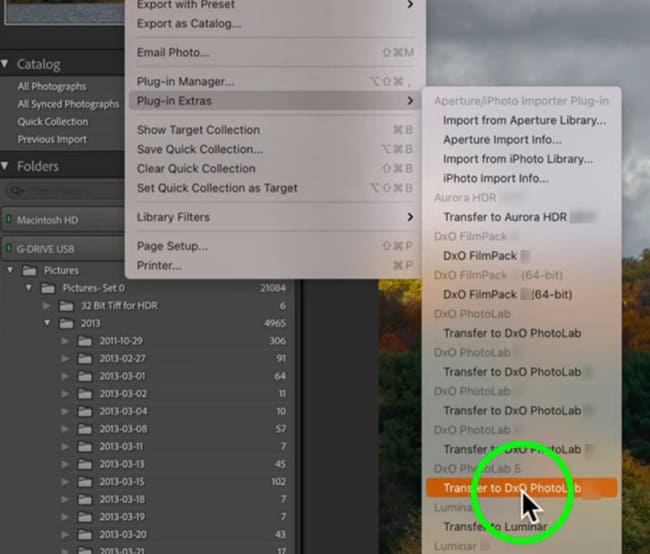Click the 2013-03-13 folder icon
Viewport: 650px width, 554px height.
[x=85, y=464]
